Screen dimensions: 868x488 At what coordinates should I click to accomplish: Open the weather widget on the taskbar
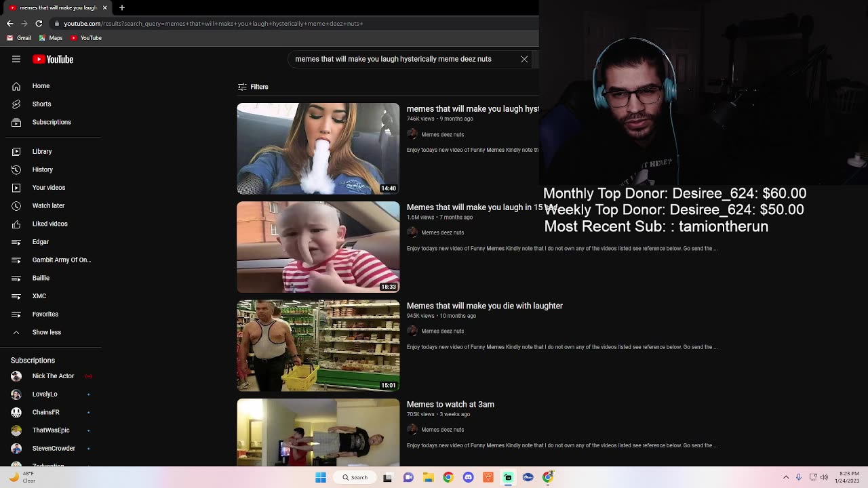pyautogui.click(x=23, y=477)
